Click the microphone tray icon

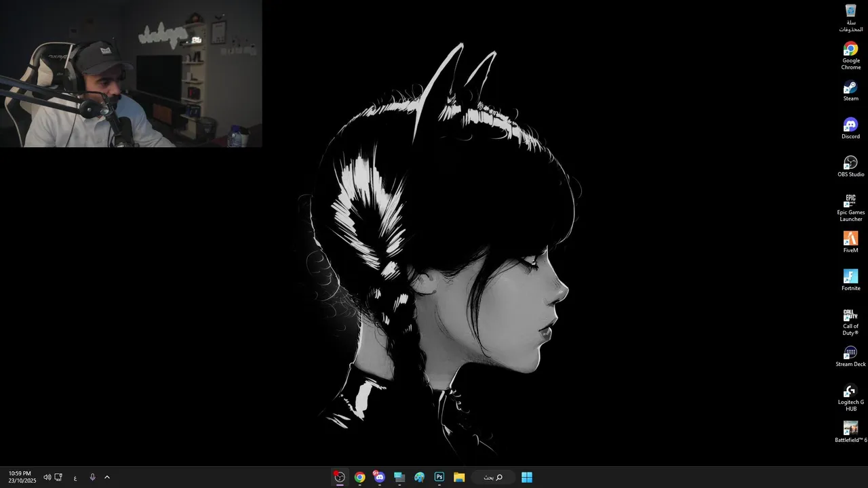[92, 477]
